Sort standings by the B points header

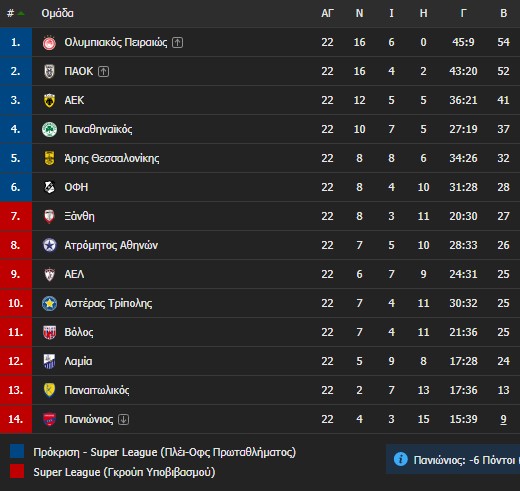[x=503, y=13]
